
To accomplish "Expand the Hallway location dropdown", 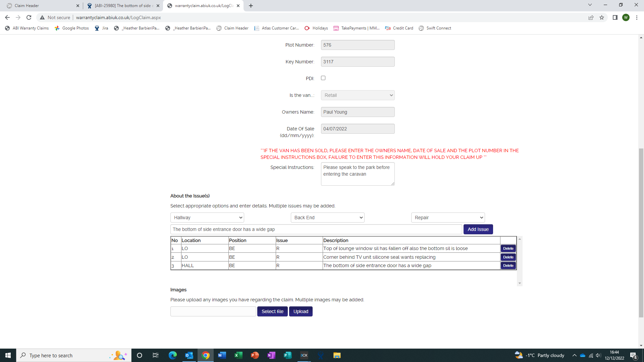I will point(207,218).
